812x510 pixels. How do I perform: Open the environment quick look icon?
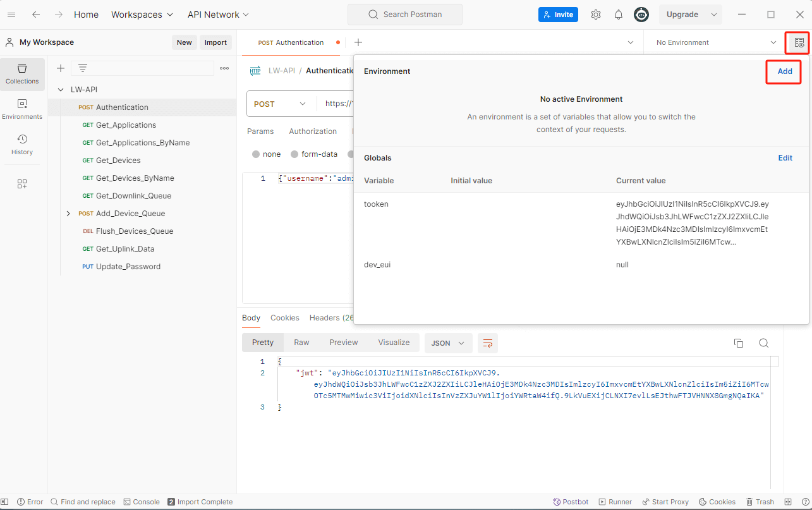click(799, 43)
